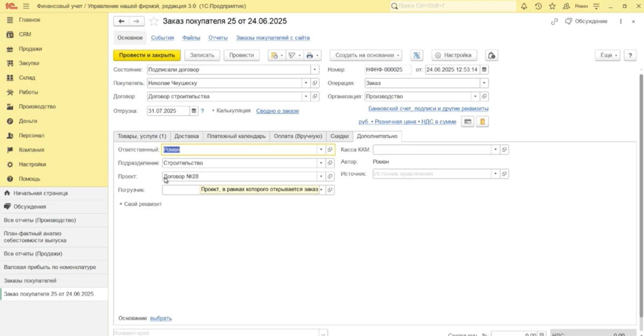The height and width of the screenshot is (336, 644).
Task: Click the Комментарий input field
Action: pyautogui.click(x=216, y=333)
